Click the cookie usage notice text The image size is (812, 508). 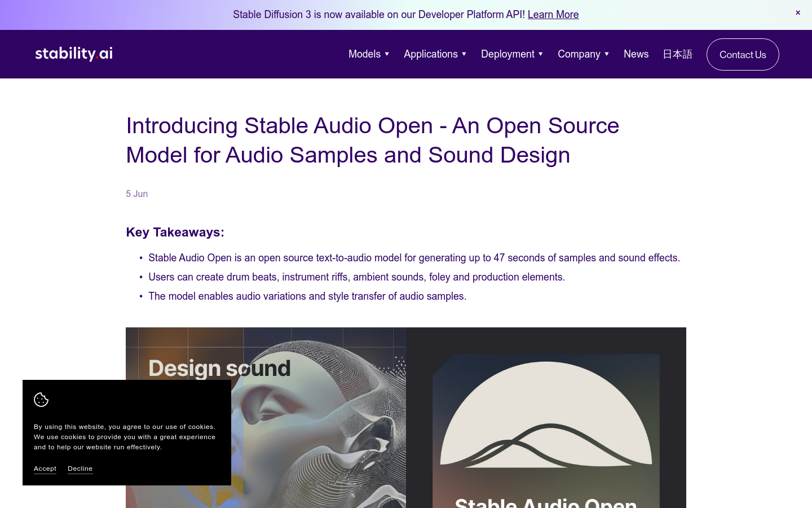coord(125,437)
